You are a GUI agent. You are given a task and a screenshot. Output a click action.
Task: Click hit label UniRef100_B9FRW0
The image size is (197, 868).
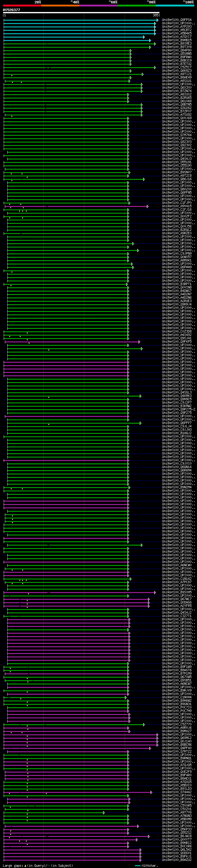177,57
